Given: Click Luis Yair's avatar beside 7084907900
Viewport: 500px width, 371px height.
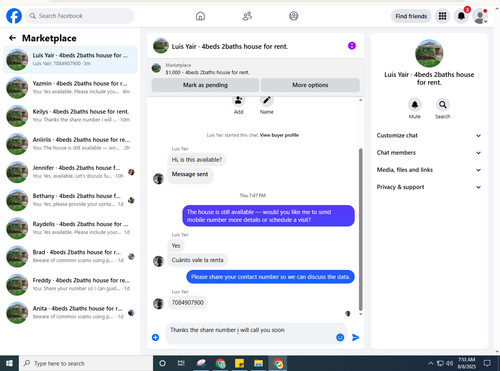Looking at the screenshot, I should [x=158, y=303].
